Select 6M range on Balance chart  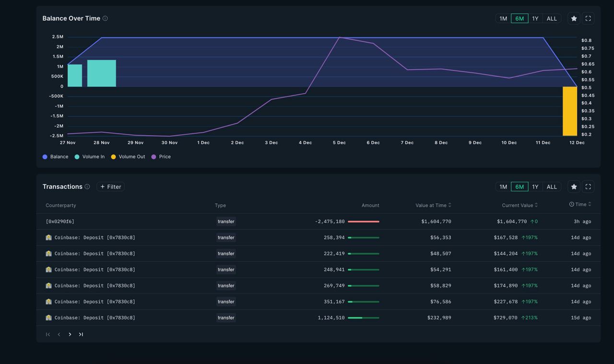(520, 18)
